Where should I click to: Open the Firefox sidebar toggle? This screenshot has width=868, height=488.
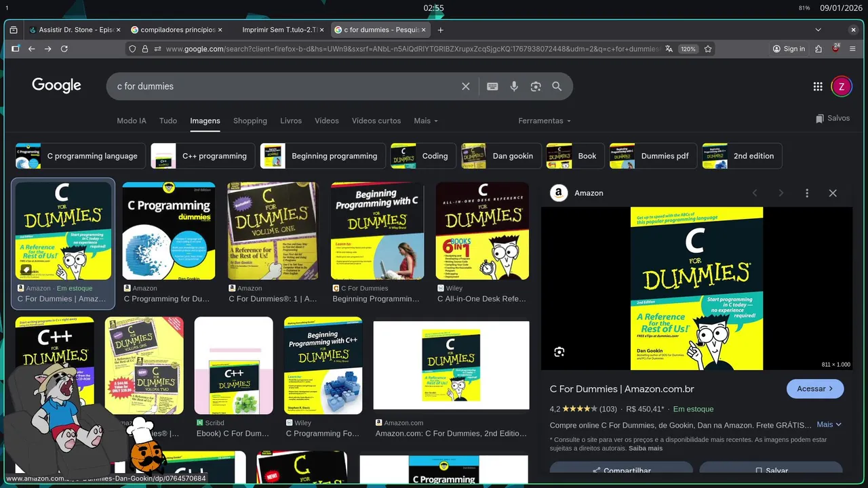pos(15,49)
